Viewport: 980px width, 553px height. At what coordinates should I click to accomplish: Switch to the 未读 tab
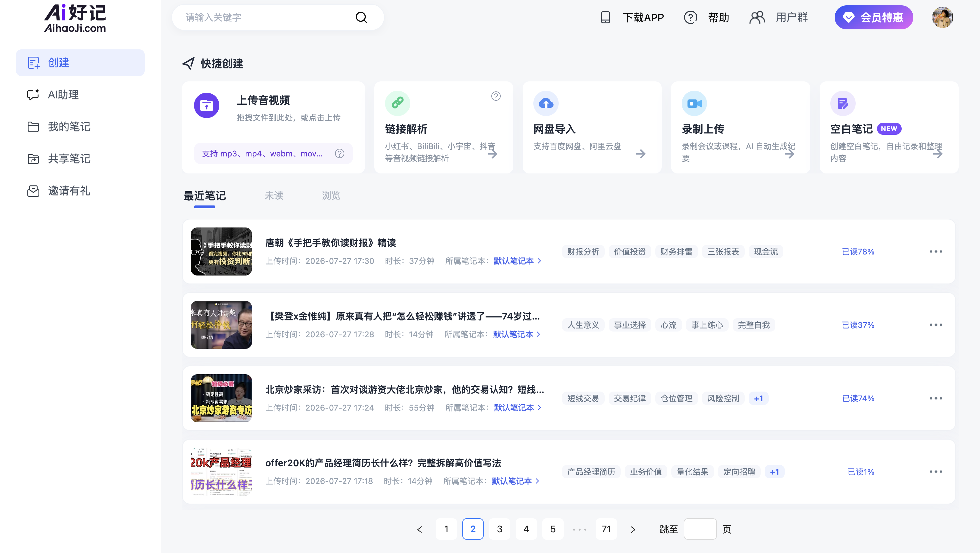[274, 196]
